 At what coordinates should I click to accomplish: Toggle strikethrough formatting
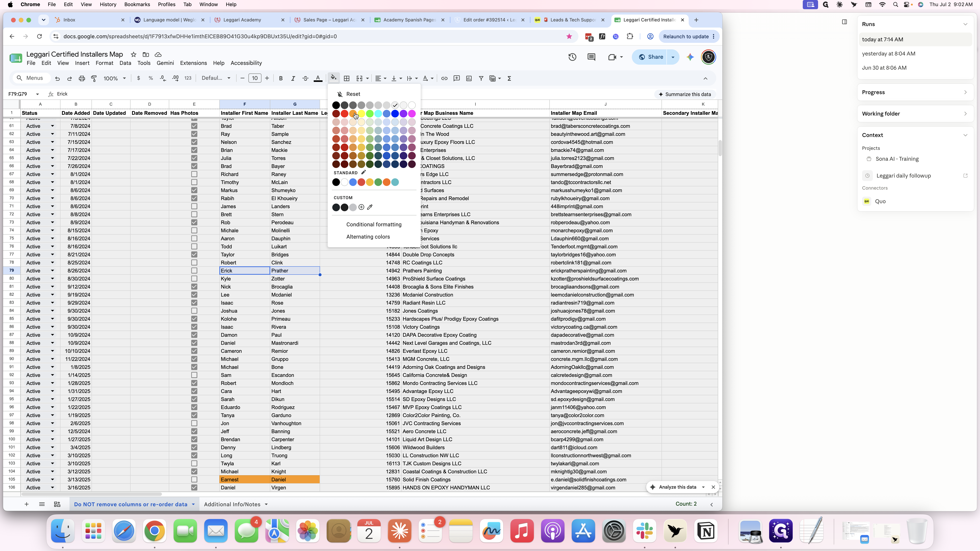[x=305, y=78]
